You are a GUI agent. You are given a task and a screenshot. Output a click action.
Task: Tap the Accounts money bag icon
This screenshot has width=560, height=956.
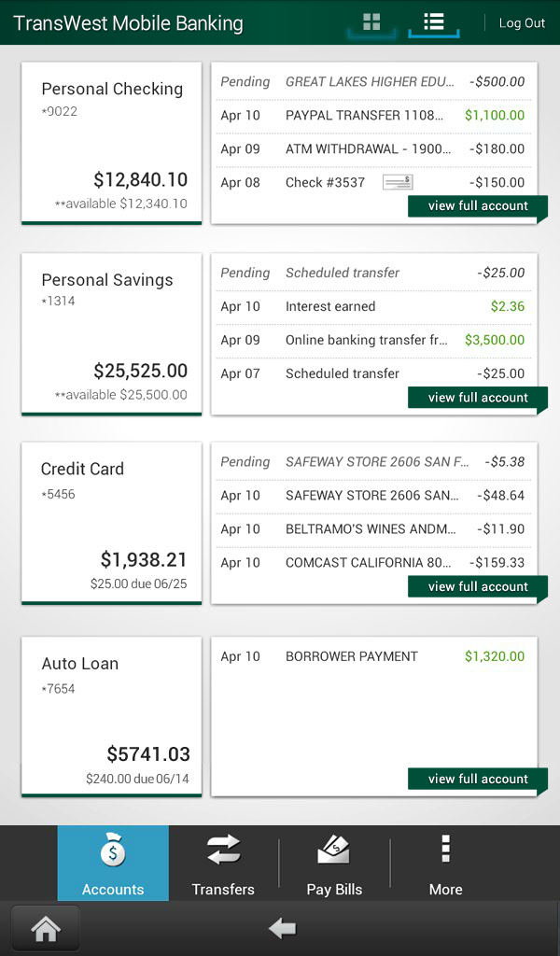[112, 851]
